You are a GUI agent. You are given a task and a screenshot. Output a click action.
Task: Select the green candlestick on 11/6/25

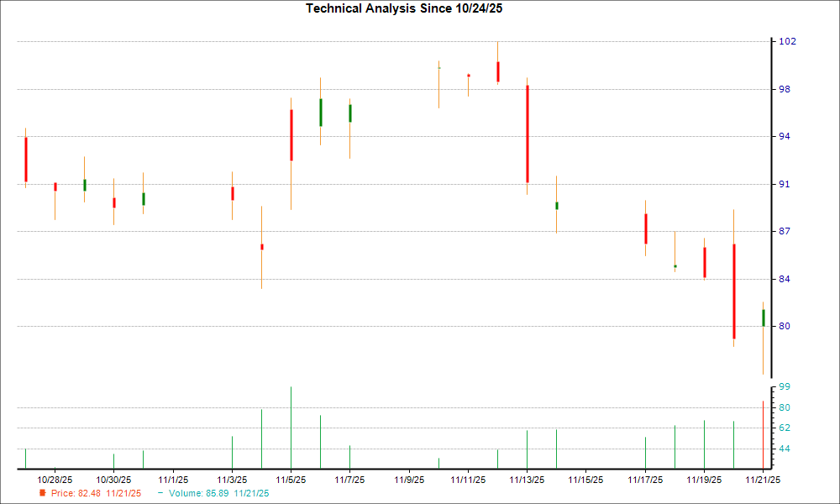320,113
